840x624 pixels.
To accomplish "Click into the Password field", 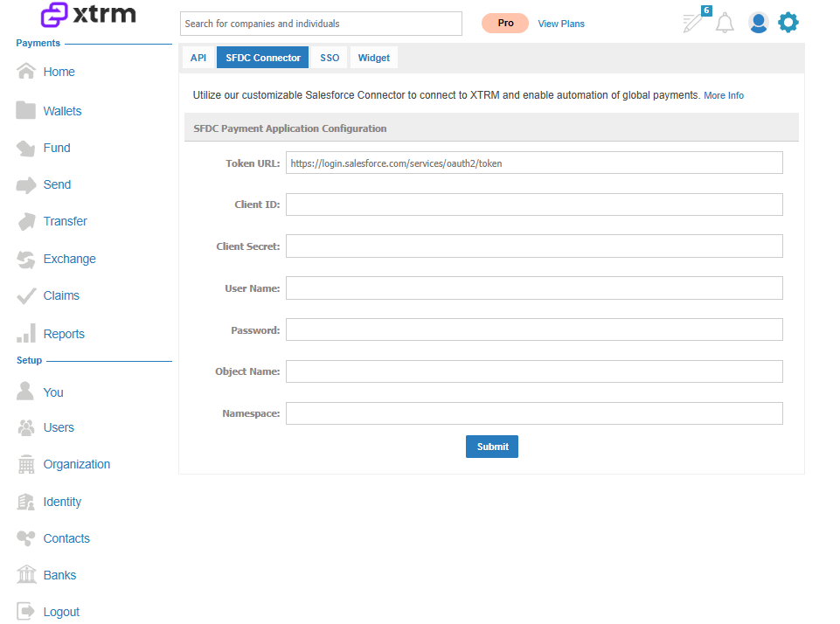I will coord(534,330).
